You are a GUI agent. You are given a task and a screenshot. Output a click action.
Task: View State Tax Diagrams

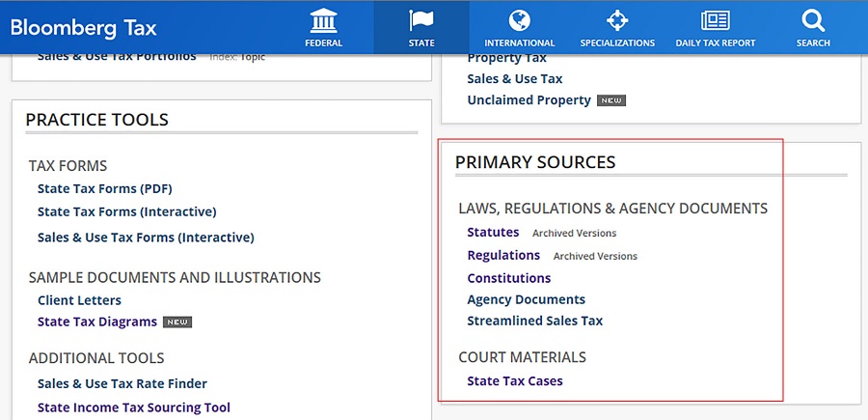[96, 322]
